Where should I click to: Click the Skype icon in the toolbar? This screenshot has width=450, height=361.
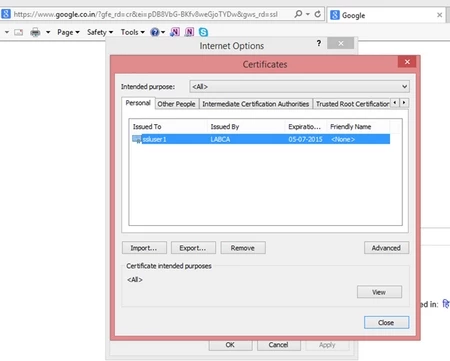(203, 32)
